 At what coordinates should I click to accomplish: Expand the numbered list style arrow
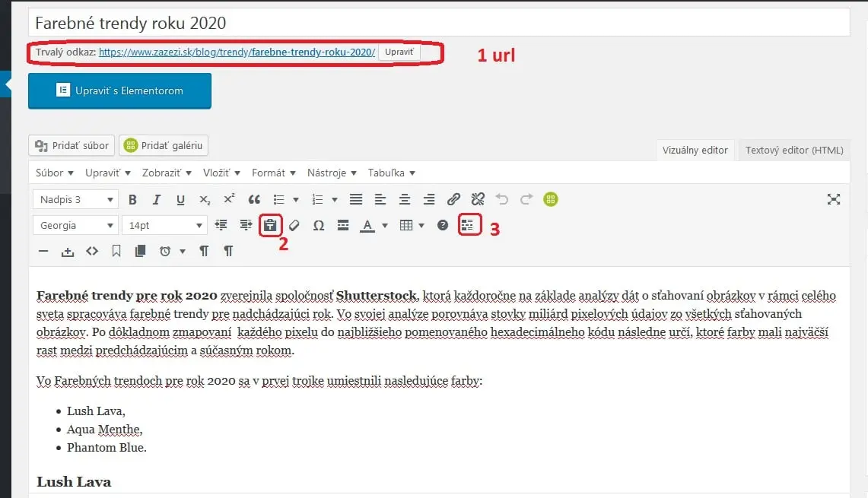pos(335,200)
